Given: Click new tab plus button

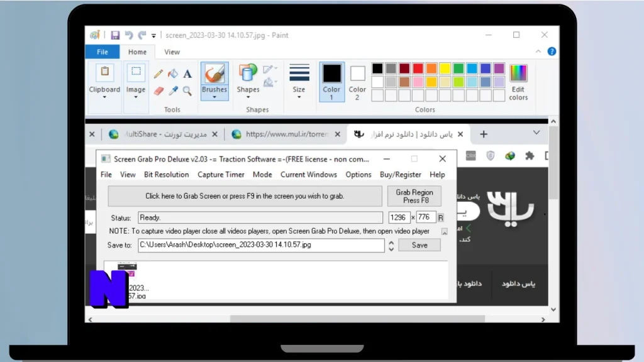Looking at the screenshot, I should (484, 134).
